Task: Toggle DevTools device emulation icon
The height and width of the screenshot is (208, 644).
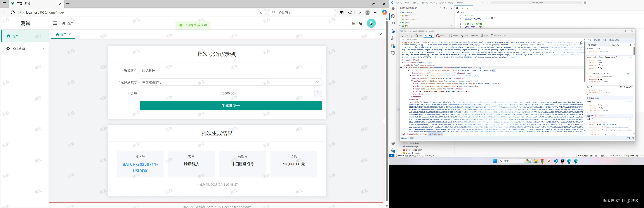Action: click(x=406, y=36)
